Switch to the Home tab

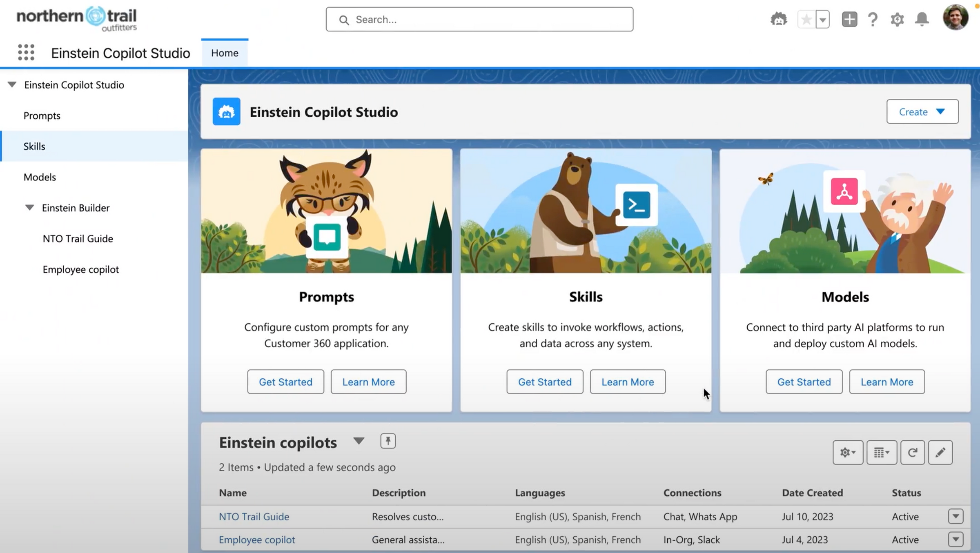[x=225, y=52]
